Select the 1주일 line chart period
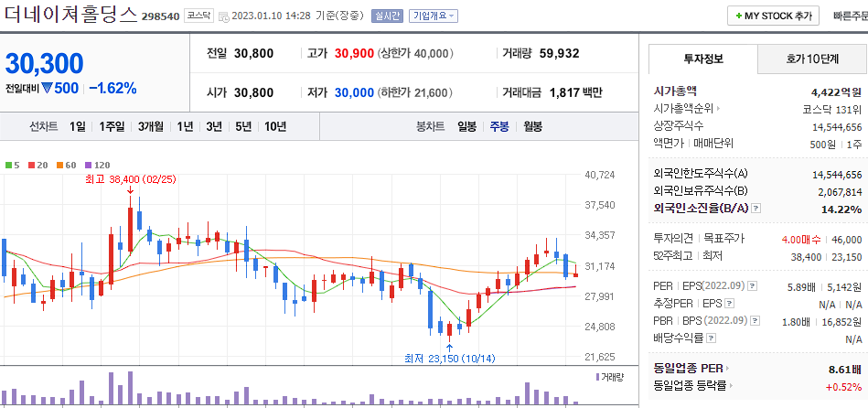The height and width of the screenshot is (408, 868). pyautogui.click(x=112, y=126)
